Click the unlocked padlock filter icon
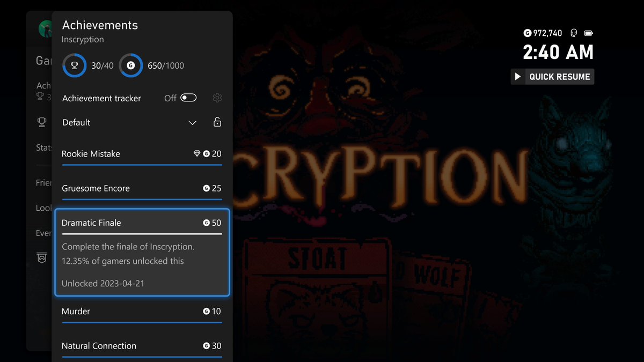 pos(217,122)
